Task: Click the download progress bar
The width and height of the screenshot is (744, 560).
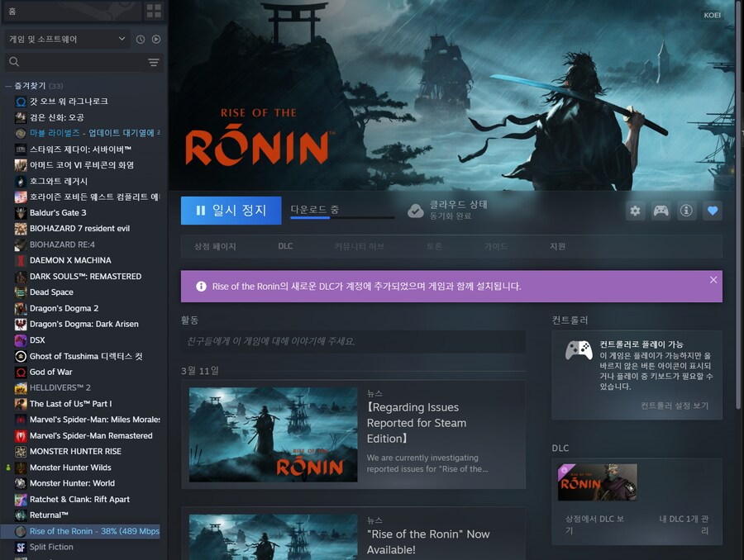Action: click(x=343, y=216)
